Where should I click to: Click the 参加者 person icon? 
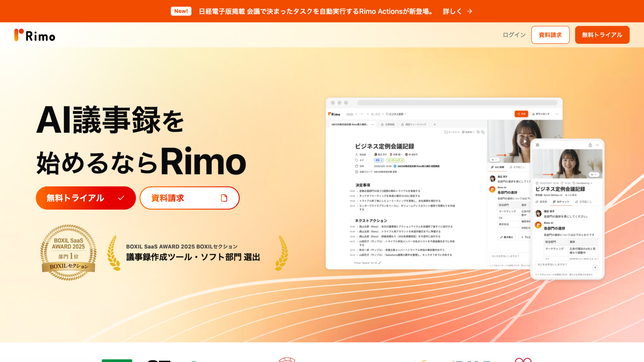(357, 155)
